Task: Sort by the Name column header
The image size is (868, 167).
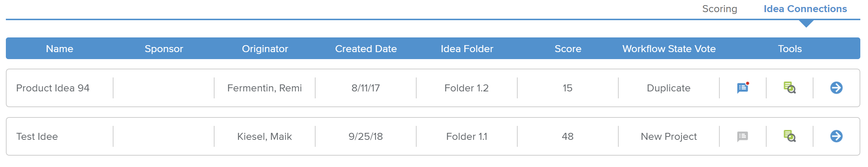Action: point(59,49)
